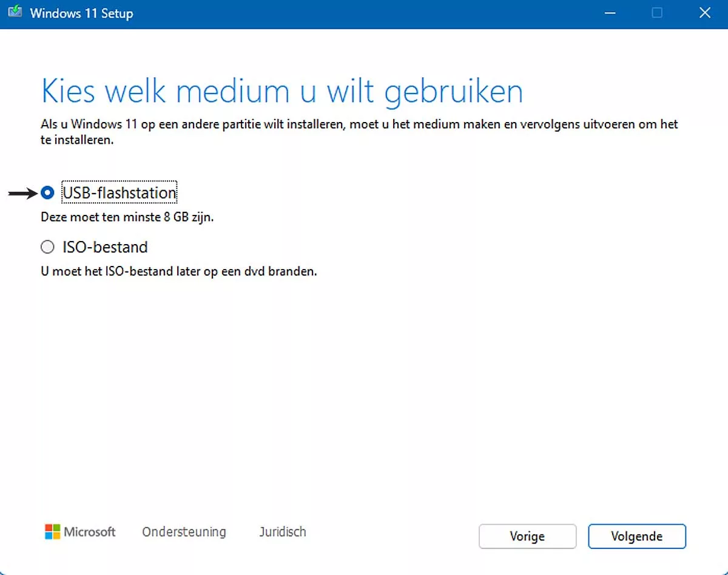Image resolution: width=728 pixels, height=575 pixels.
Task: Click the Volgende button
Action: 637,536
